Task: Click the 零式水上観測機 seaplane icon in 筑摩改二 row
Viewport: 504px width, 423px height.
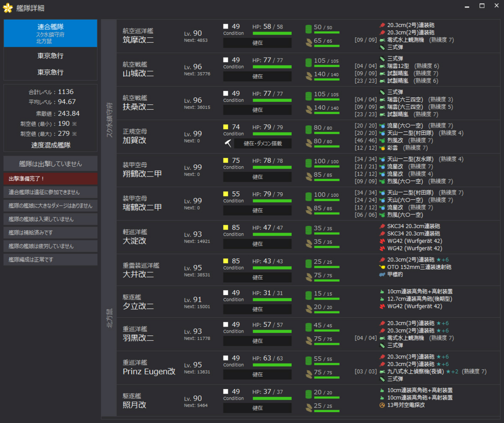Action: pos(382,40)
